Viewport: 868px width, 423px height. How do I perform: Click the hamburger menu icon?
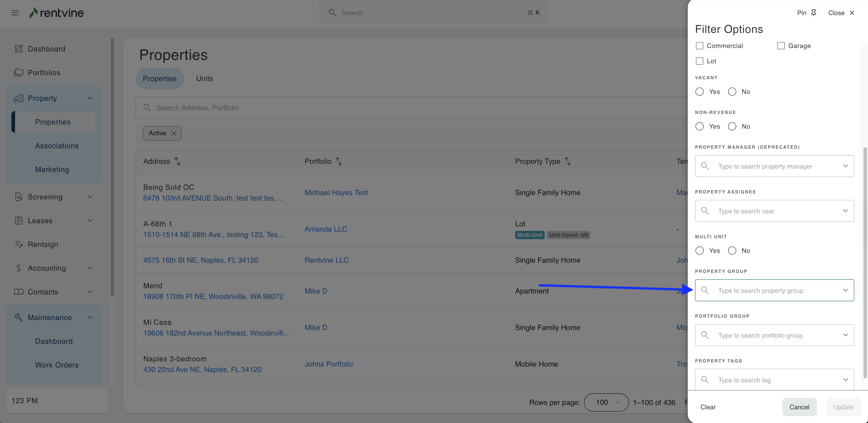pos(15,13)
